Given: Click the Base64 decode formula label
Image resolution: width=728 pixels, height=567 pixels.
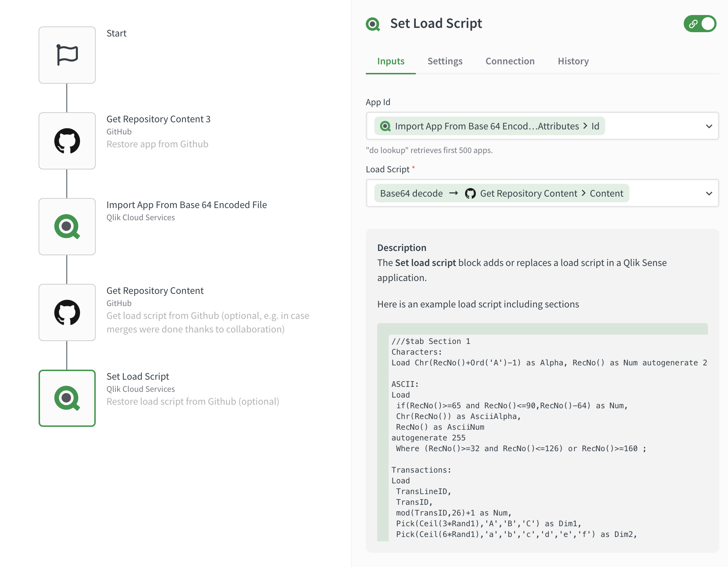Looking at the screenshot, I should [411, 193].
